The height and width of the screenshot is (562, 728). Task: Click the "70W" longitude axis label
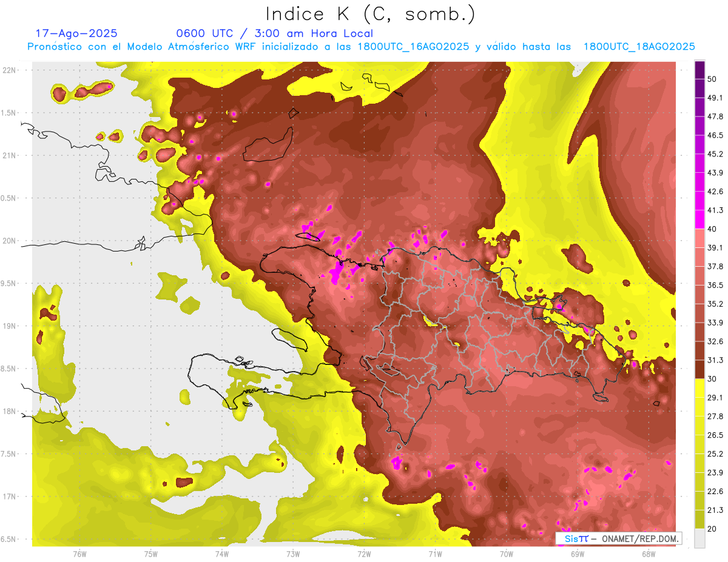(507, 554)
